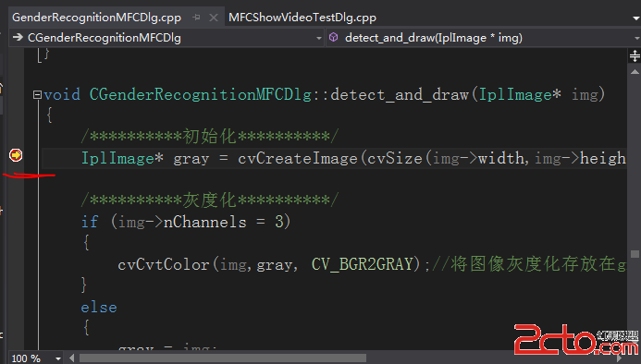The image size is (641, 364).
Task: Pin the GenderRecognitionMFCDlg.cpp tab
Action: (197, 18)
